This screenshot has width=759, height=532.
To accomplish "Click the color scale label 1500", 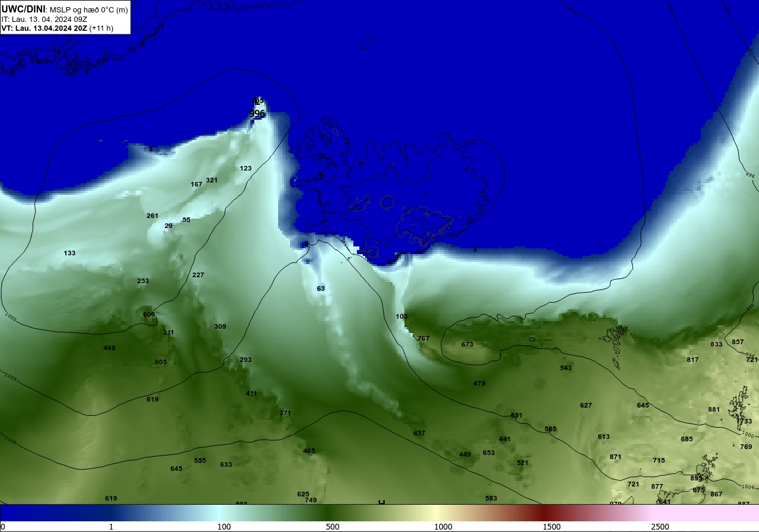I will 551,527.
